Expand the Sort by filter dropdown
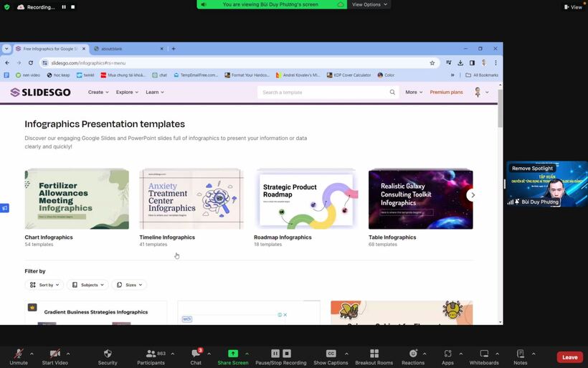The height and width of the screenshot is (368, 588). click(44, 285)
